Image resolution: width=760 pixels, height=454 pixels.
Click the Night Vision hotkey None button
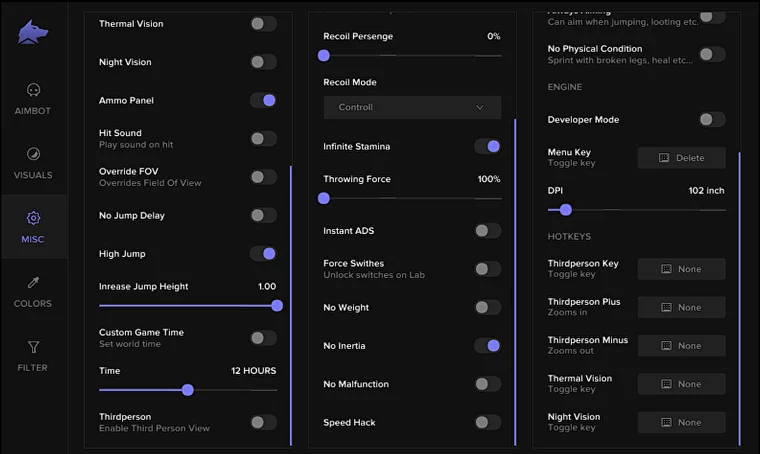[x=681, y=422]
